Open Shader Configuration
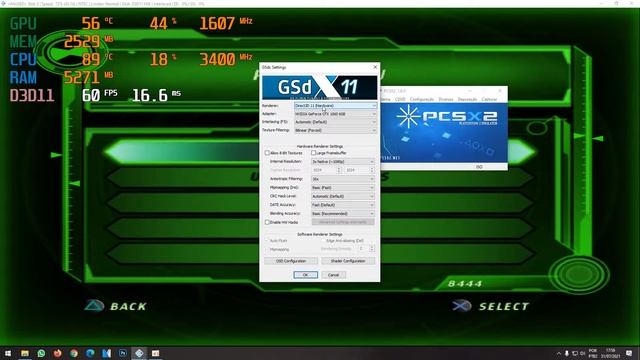640x360 pixels. coord(348,261)
